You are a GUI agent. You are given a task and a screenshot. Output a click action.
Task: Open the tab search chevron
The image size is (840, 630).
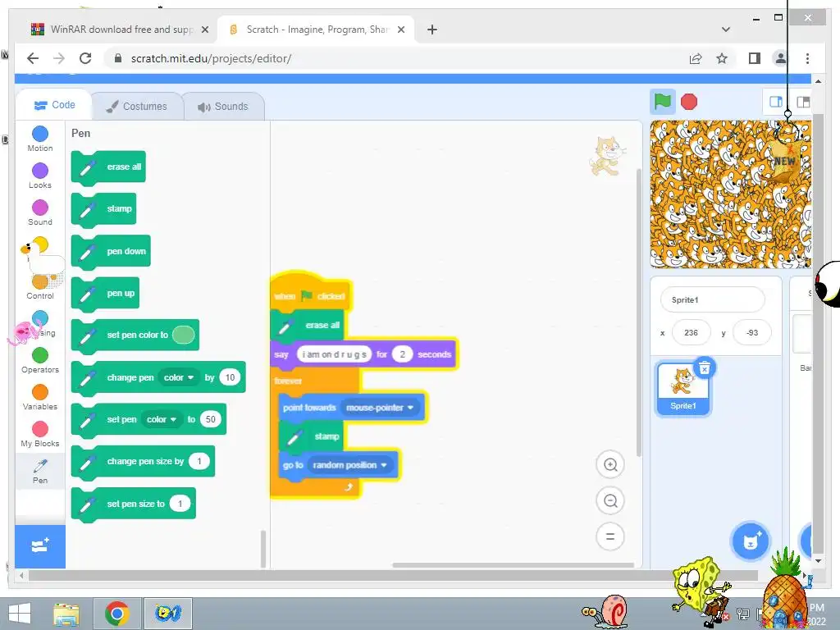pyautogui.click(x=725, y=30)
